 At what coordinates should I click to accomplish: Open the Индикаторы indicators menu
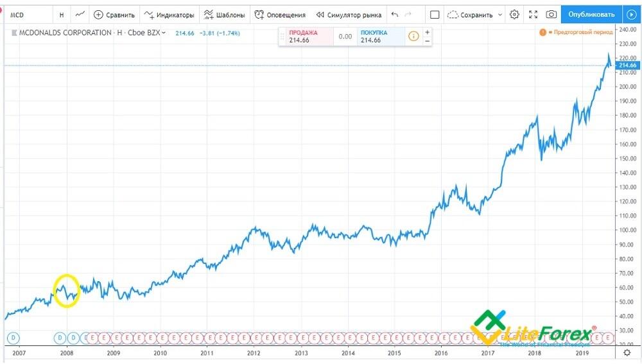point(169,15)
